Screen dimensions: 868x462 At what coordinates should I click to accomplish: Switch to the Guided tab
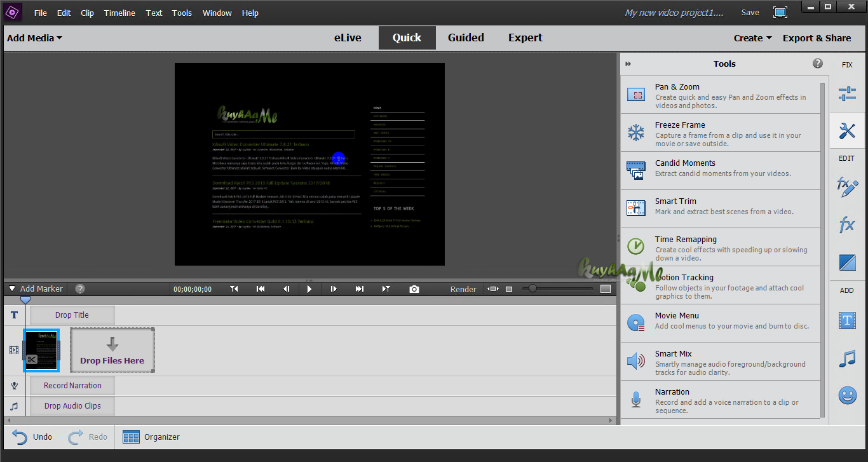coord(466,37)
